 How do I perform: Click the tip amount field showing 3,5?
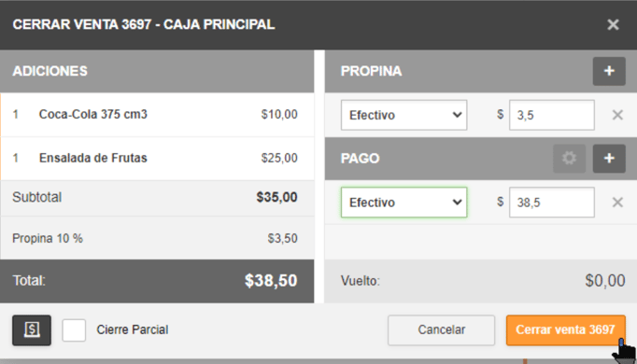(x=552, y=115)
